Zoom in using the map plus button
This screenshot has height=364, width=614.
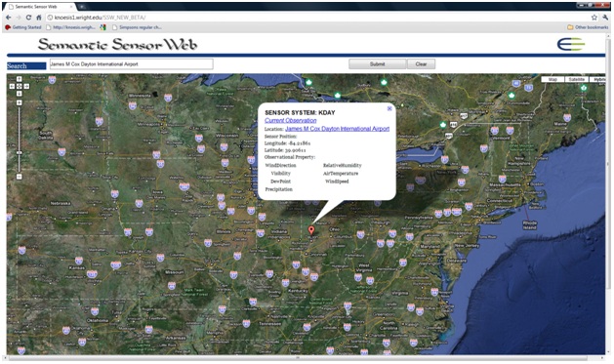[x=20, y=102]
